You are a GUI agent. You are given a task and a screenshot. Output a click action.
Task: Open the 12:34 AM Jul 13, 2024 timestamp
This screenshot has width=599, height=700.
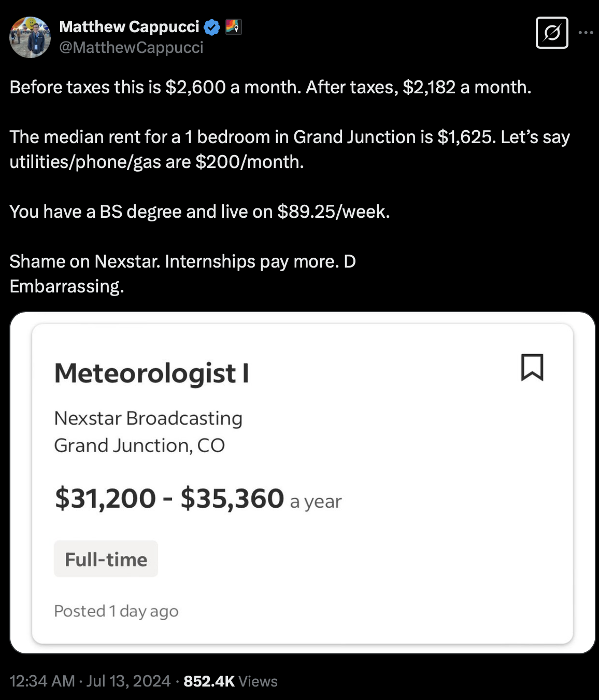click(90, 681)
